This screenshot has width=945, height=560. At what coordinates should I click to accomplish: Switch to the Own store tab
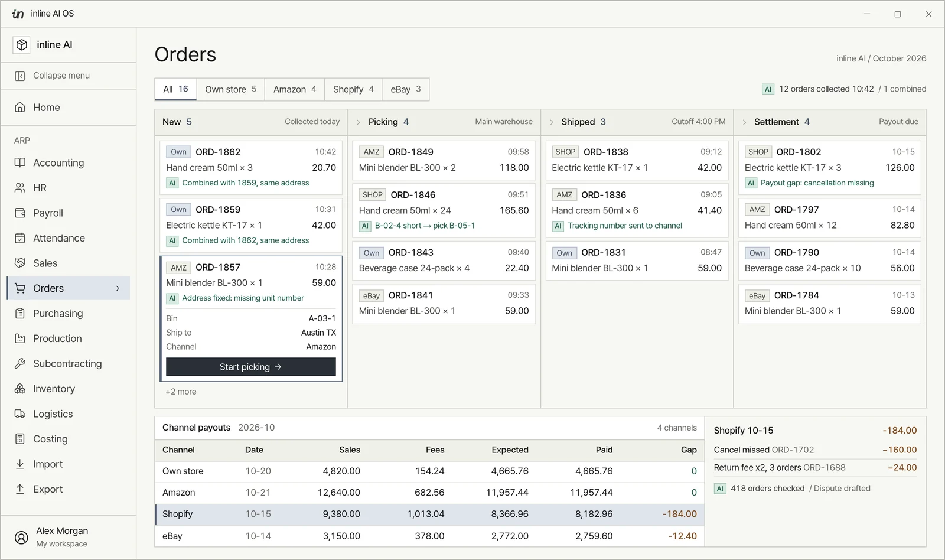[230, 89]
